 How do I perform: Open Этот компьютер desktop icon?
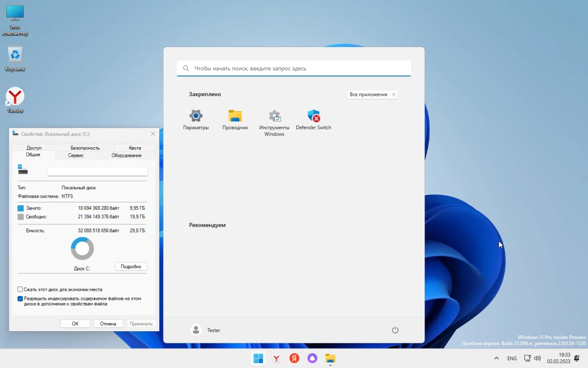15,13
